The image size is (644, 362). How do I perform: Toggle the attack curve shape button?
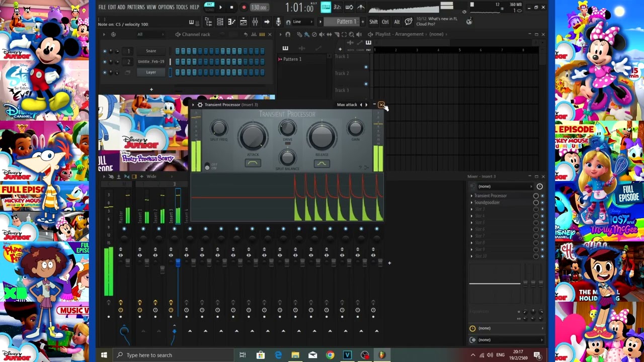tap(253, 163)
